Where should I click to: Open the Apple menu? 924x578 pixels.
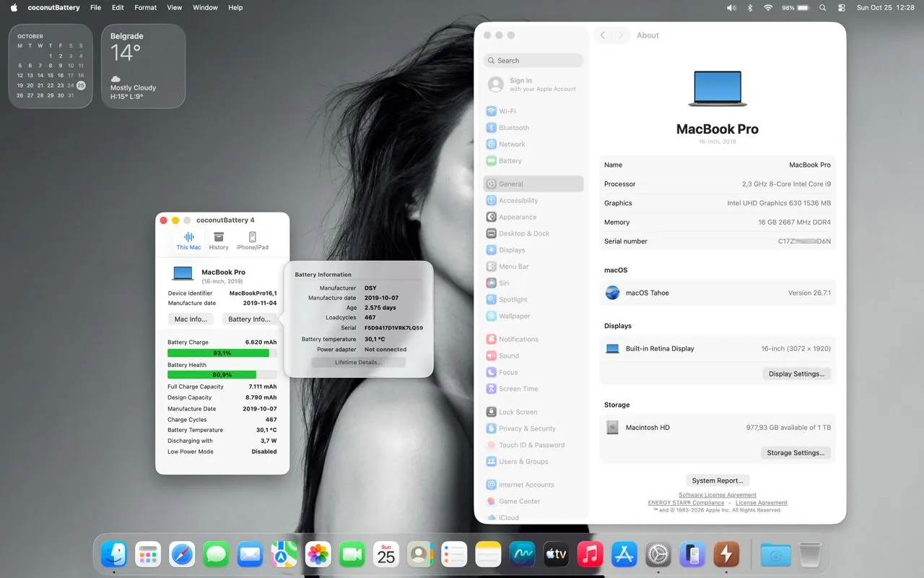14,7
